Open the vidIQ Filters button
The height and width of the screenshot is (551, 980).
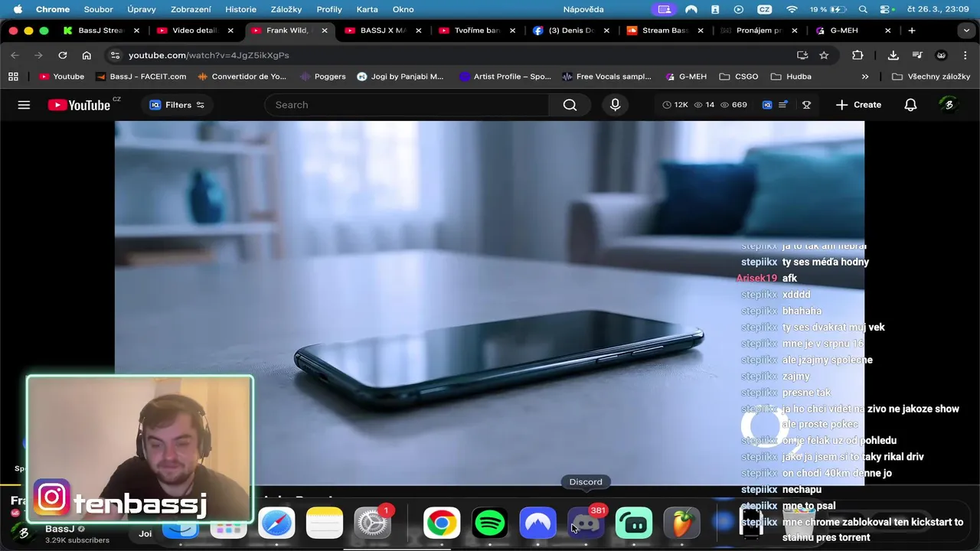tap(177, 105)
